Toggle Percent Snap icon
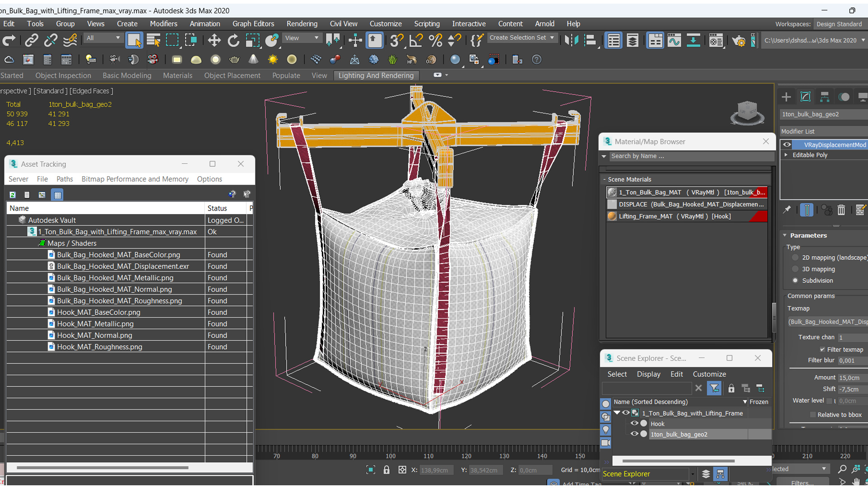 [435, 41]
